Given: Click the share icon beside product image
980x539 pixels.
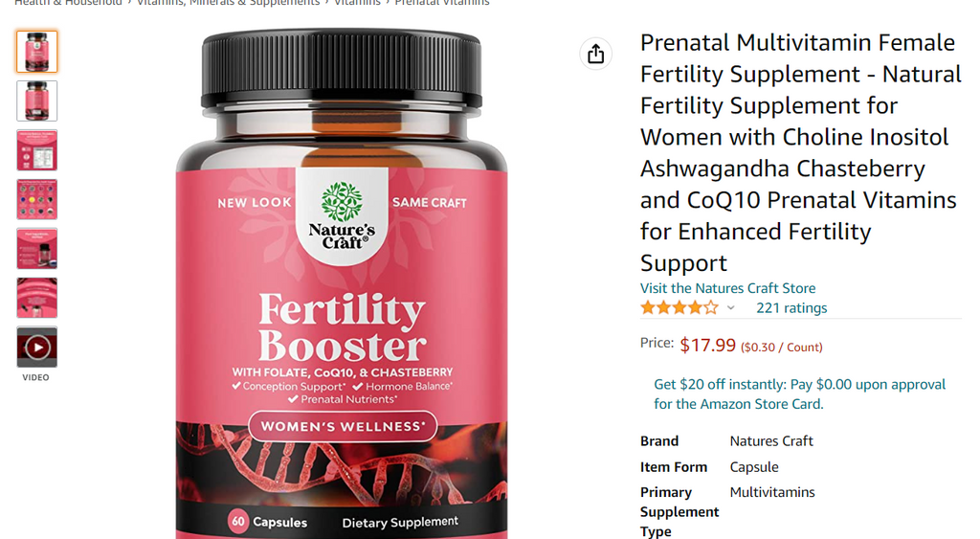Looking at the screenshot, I should click(x=595, y=54).
